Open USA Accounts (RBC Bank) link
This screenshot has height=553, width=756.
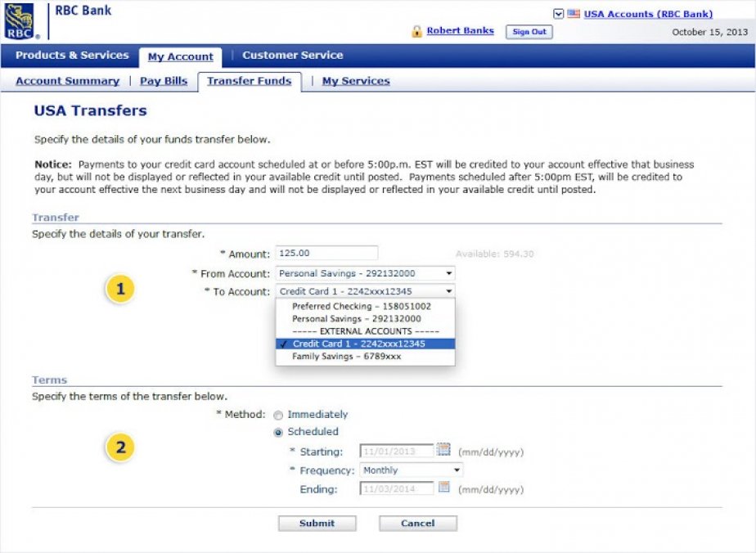pyautogui.click(x=648, y=14)
